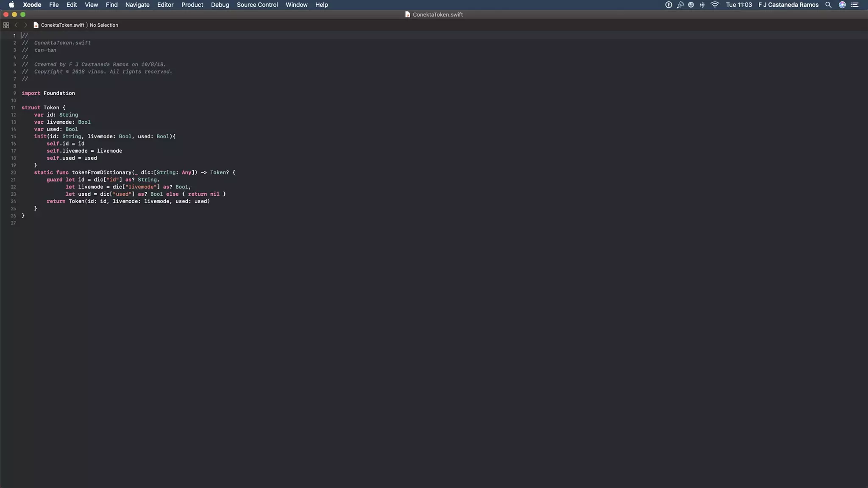Click the 1Password menu bar icon
Viewport: 868px width, 488px height.
668,5
